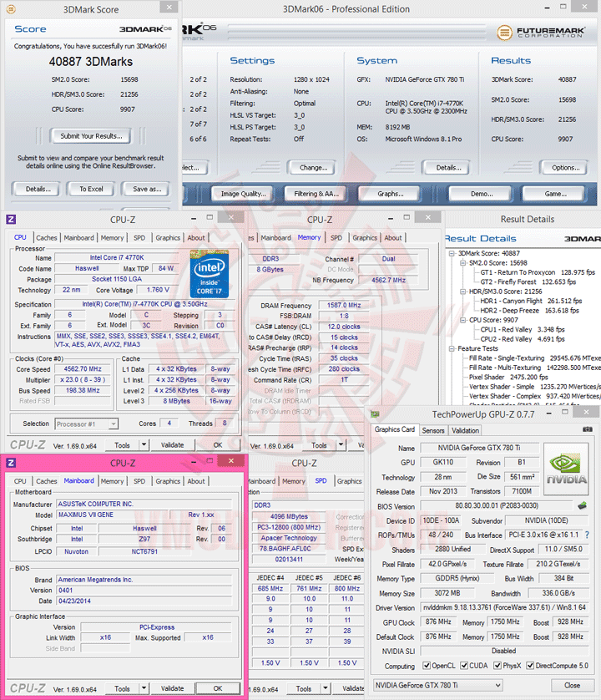The image size is (601, 700).
Task: Click the Futuremark Corporation logo
Action: click(541, 32)
